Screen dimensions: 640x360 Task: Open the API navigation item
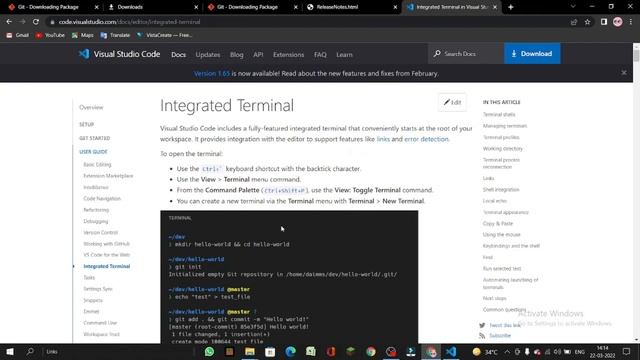coord(258,54)
